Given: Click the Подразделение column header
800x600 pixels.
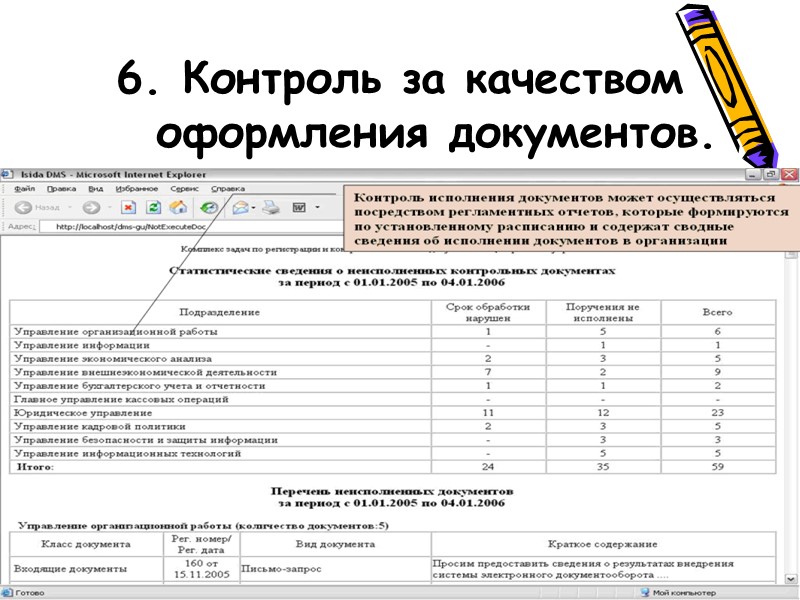Looking at the screenshot, I should point(219,312).
